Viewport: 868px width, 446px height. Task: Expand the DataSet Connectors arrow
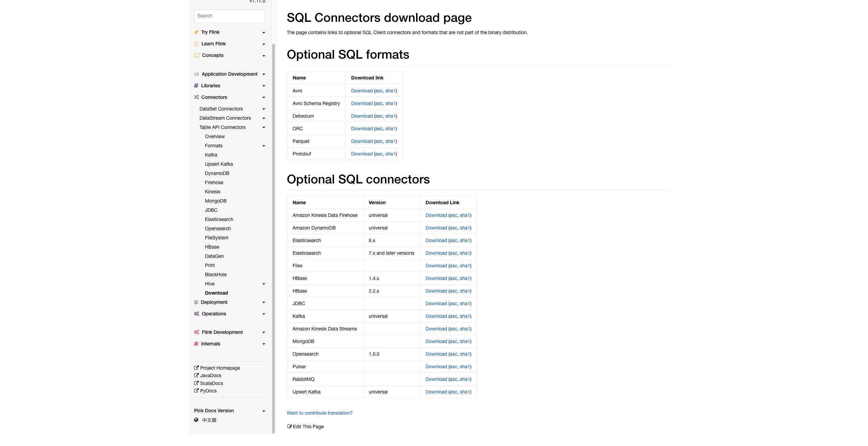coord(264,109)
